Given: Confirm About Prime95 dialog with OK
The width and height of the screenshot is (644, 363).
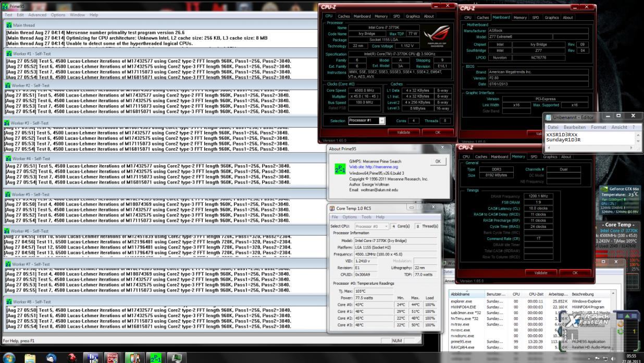Looking at the screenshot, I should (438, 161).
